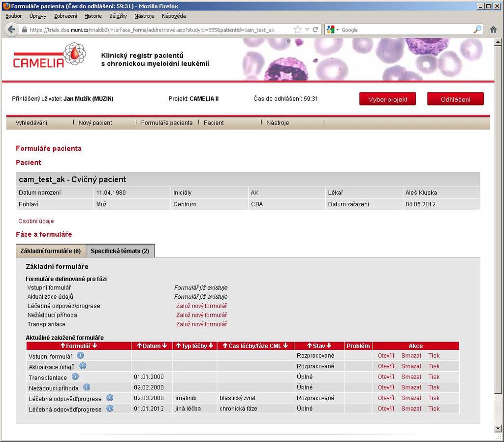Create new form for Léčebná odpověď/progrese
The width and height of the screenshot is (504, 442).
[201, 306]
